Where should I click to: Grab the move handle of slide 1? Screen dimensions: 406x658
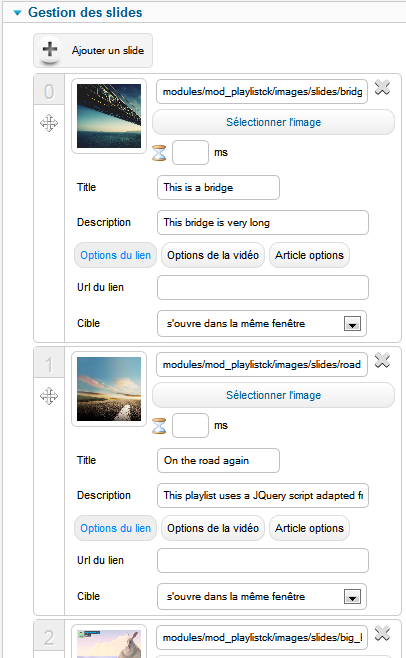49,396
